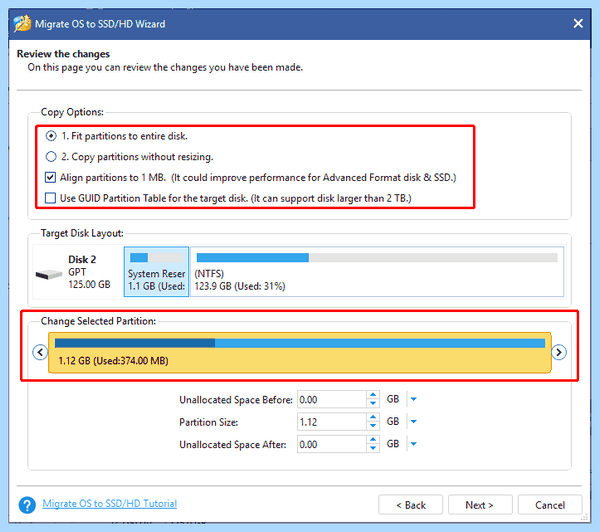This screenshot has height=532, width=600.
Task: Click the Partition Size input field
Action: [331, 422]
